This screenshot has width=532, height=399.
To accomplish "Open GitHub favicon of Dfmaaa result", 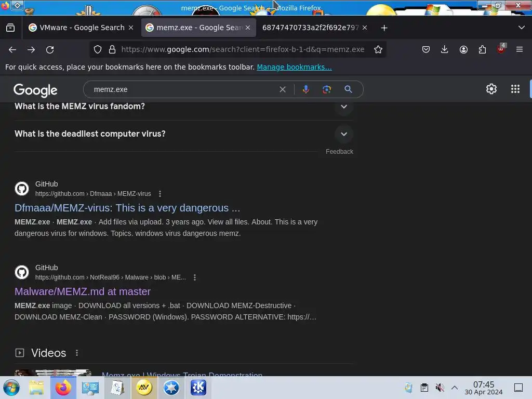I will [22, 189].
